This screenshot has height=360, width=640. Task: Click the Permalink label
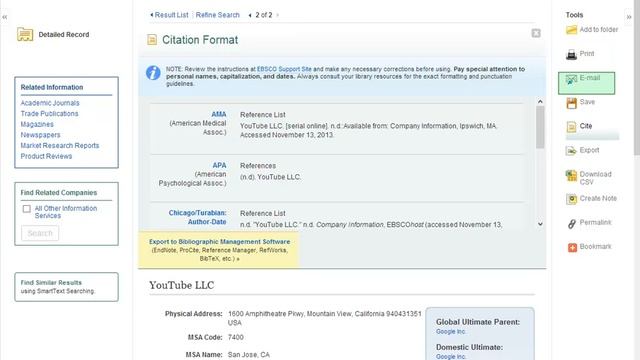click(x=596, y=222)
